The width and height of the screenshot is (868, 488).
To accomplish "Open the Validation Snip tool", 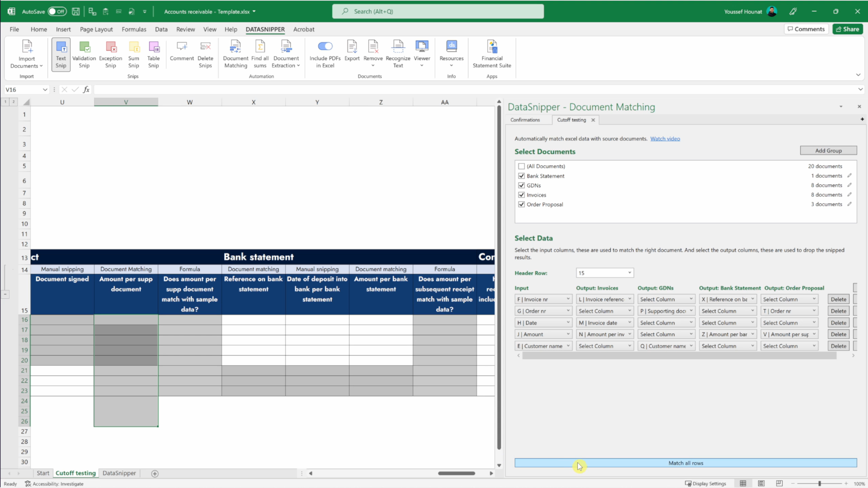I will coord(84,54).
